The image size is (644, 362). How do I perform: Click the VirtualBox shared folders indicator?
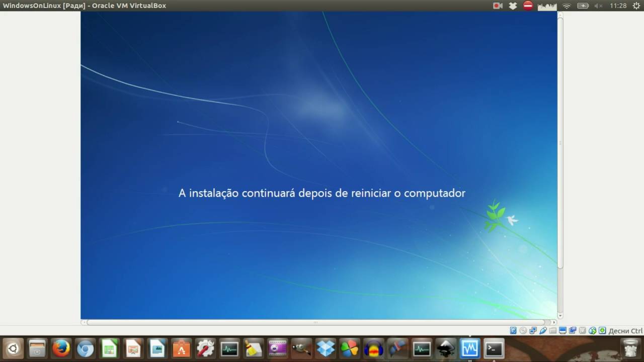point(553,330)
